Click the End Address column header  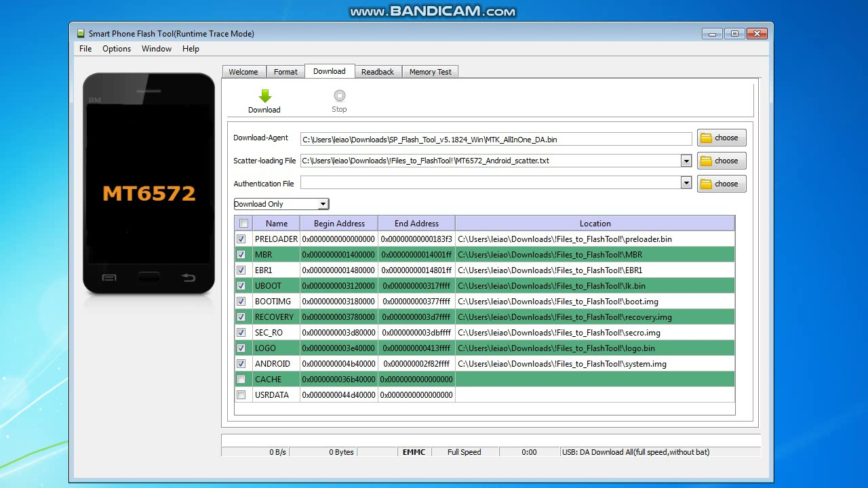[x=416, y=224]
